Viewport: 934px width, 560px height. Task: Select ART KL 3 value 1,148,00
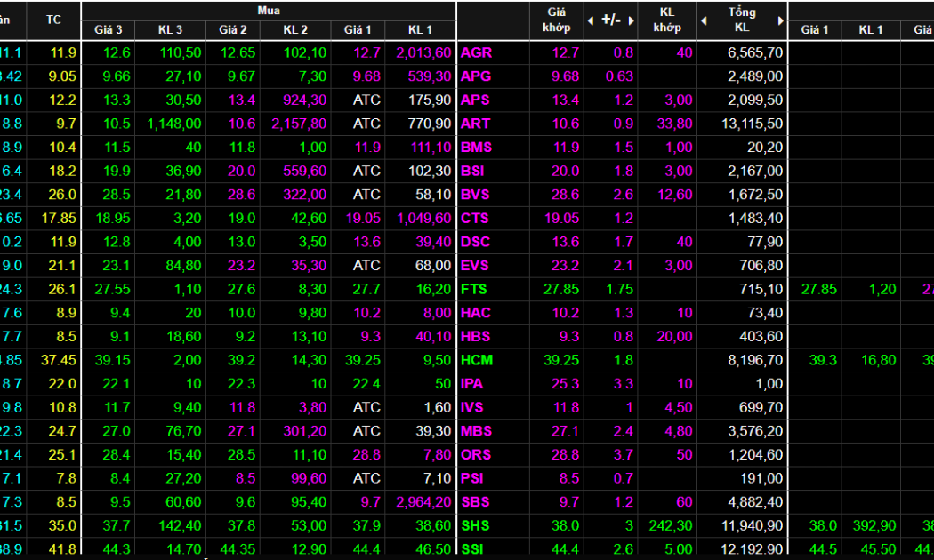coord(174,124)
